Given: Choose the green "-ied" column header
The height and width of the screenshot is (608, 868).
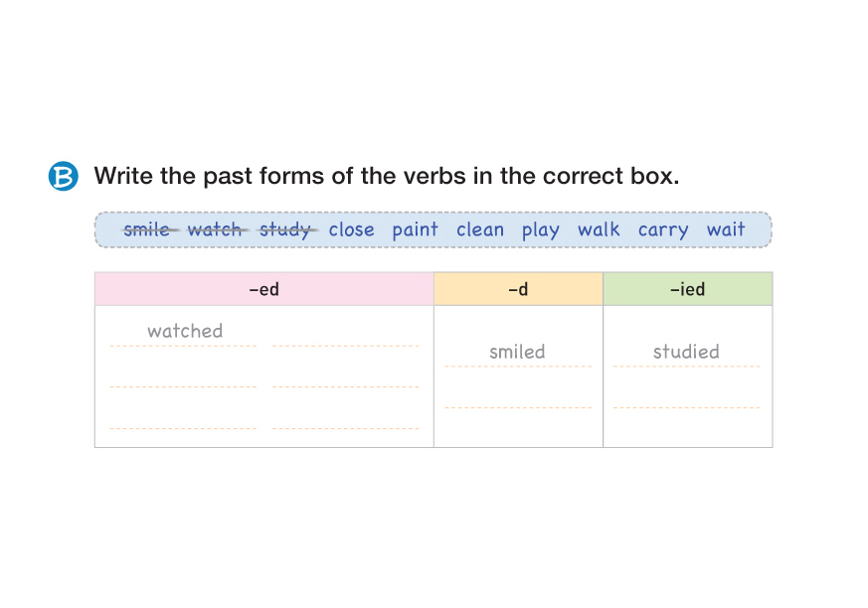Looking at the screenshot, I should pyautogui.click(x=687, y=289).
